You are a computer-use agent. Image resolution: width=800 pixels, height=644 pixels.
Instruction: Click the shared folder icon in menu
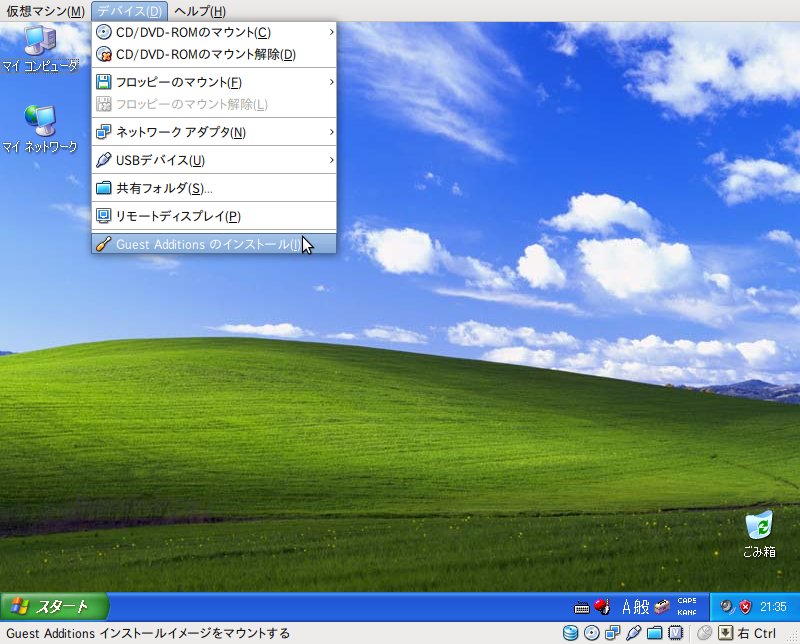104,188
